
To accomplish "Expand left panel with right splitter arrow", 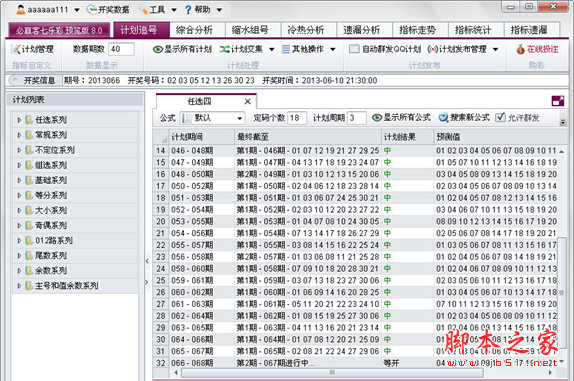I will click(147, 282).
